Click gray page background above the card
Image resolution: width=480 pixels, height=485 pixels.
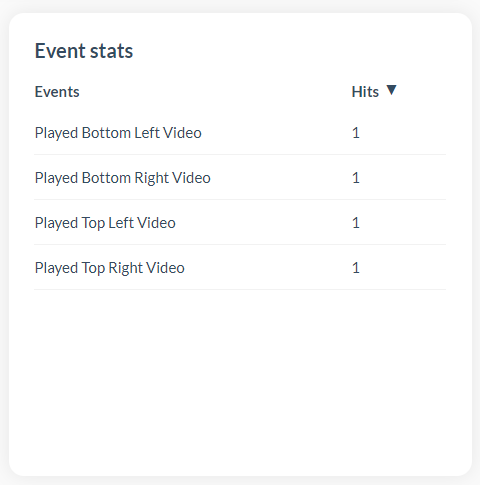click(x=240, y=6)
